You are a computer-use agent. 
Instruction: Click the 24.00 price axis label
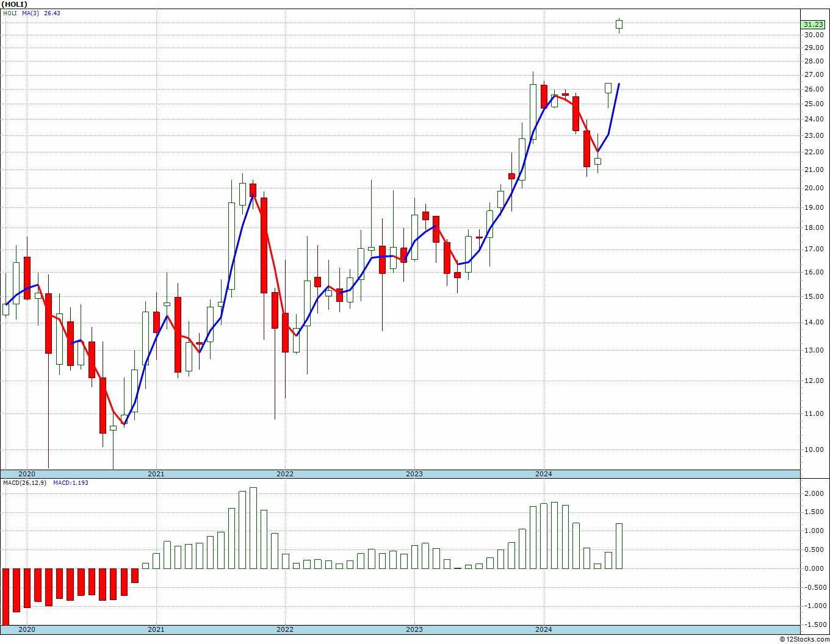tap(814, 119)
